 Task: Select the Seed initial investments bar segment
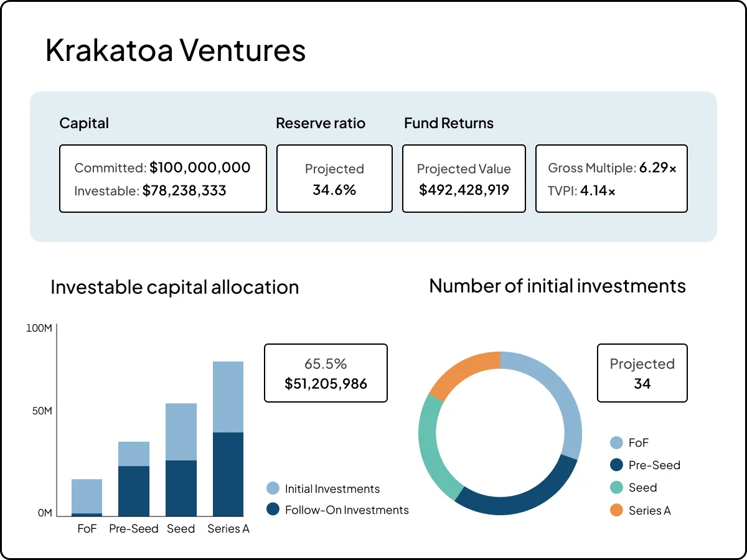[x=181, y=432]
